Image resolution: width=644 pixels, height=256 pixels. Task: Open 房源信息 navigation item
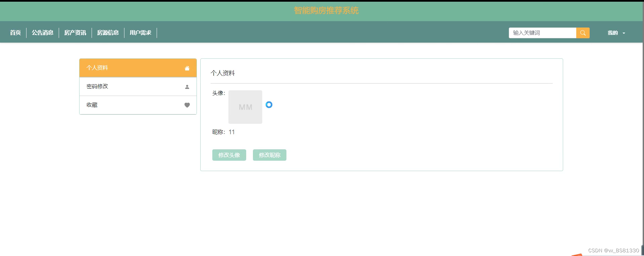pyautogui.click(x=108, y=33)
